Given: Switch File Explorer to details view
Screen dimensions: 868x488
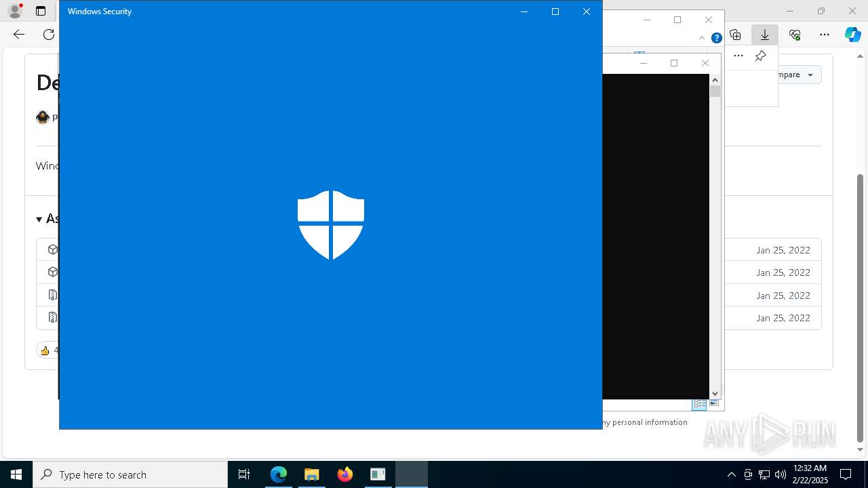Looking at the screenshot, I should 699,403.
